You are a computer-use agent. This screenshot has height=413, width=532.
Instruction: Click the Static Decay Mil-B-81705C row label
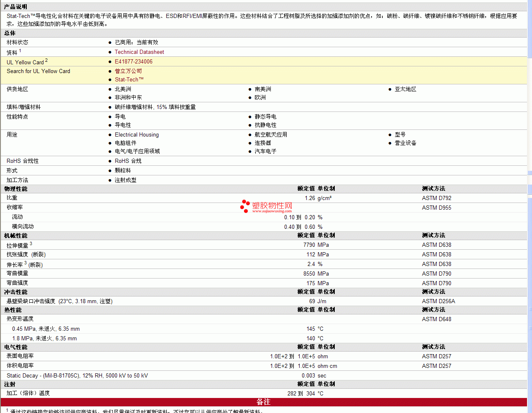[77, 375]
